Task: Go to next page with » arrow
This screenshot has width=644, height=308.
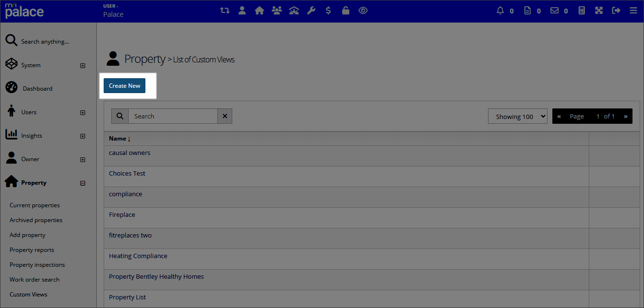Action: (625, 116)
